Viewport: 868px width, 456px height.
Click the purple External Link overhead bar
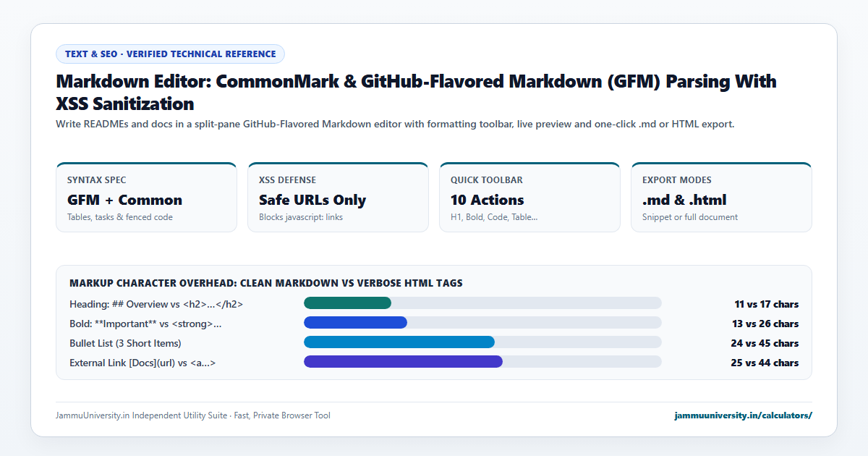(403, 362)
